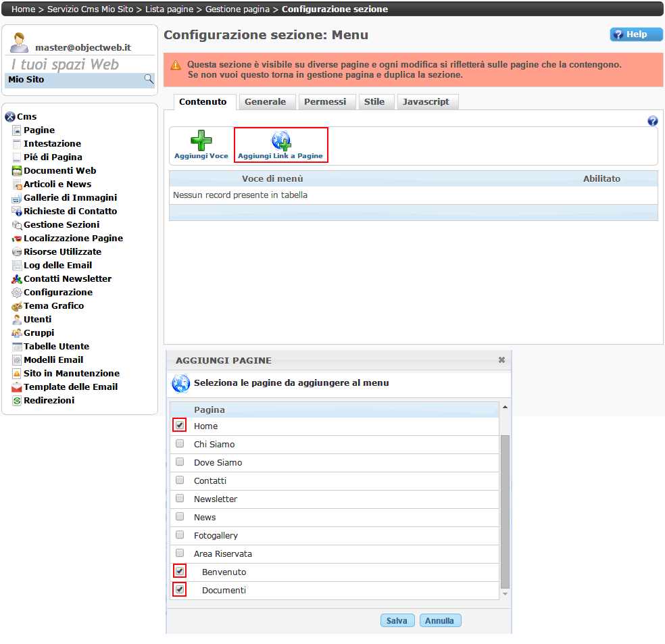
Task: Open Lista pagine breadcrumb link
Action: pos(169,9)
